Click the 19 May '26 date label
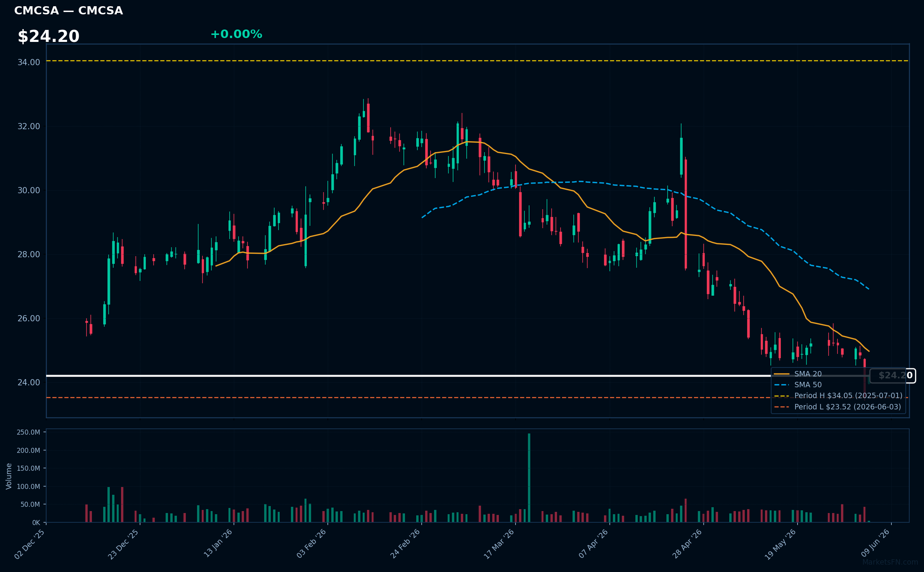 tap(780, 544)
